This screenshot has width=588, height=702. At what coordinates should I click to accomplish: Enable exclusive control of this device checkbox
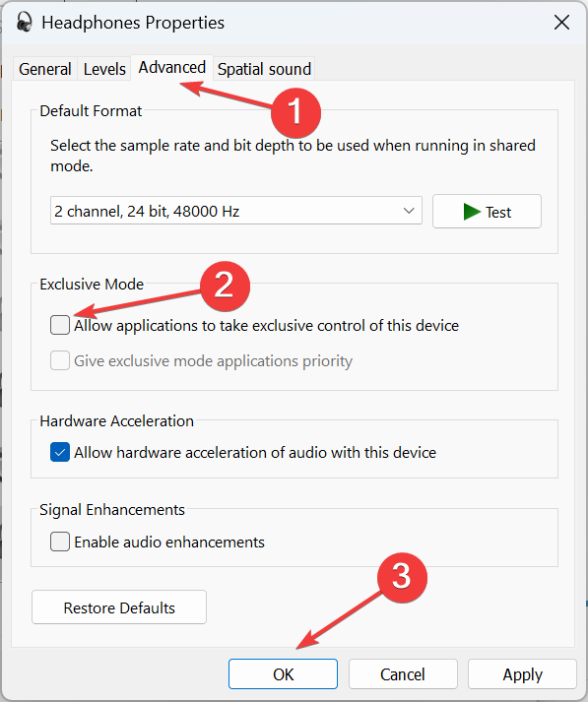point(60,325)
